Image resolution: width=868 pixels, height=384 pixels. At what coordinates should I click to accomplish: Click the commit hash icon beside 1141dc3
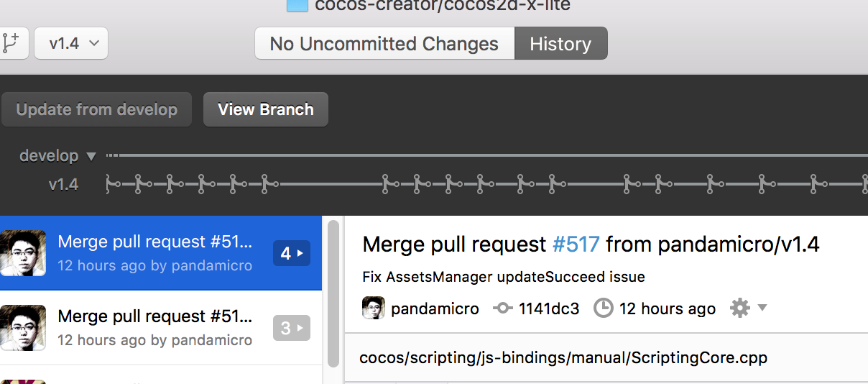[502, 308]
